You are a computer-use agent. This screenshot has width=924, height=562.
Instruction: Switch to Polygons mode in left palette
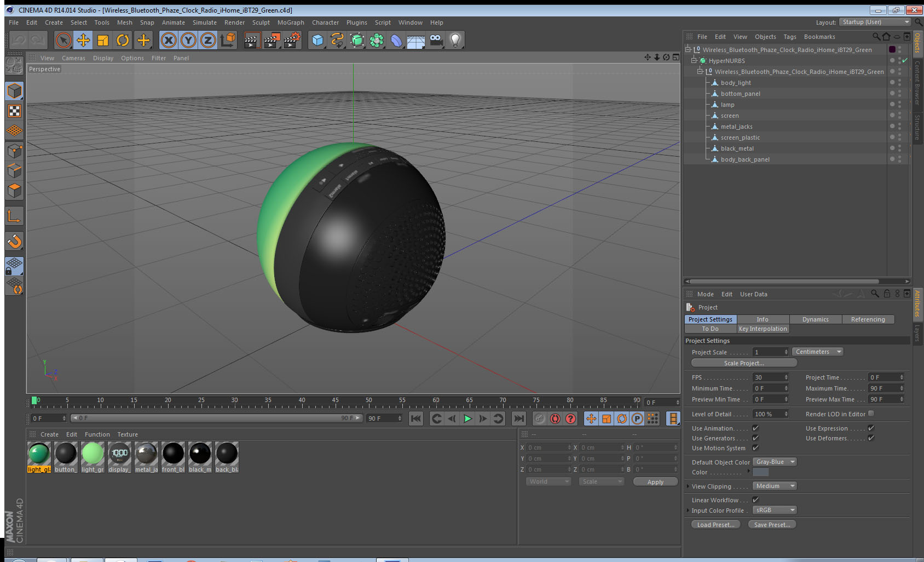(14, 190)
